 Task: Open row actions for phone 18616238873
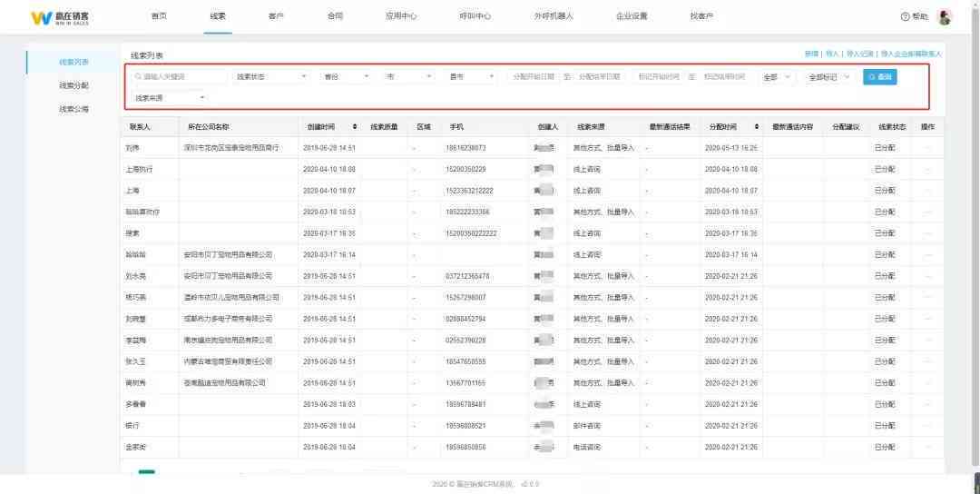(x=927, y=148)
